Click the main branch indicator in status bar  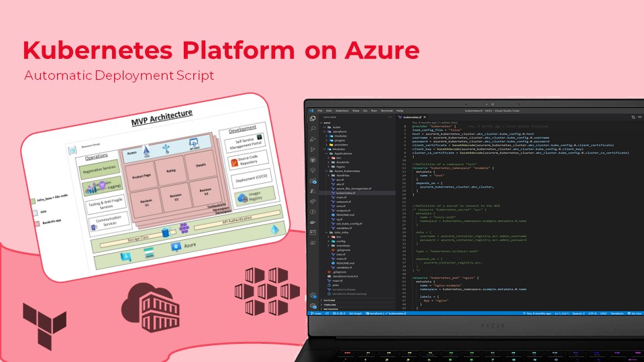316,313
